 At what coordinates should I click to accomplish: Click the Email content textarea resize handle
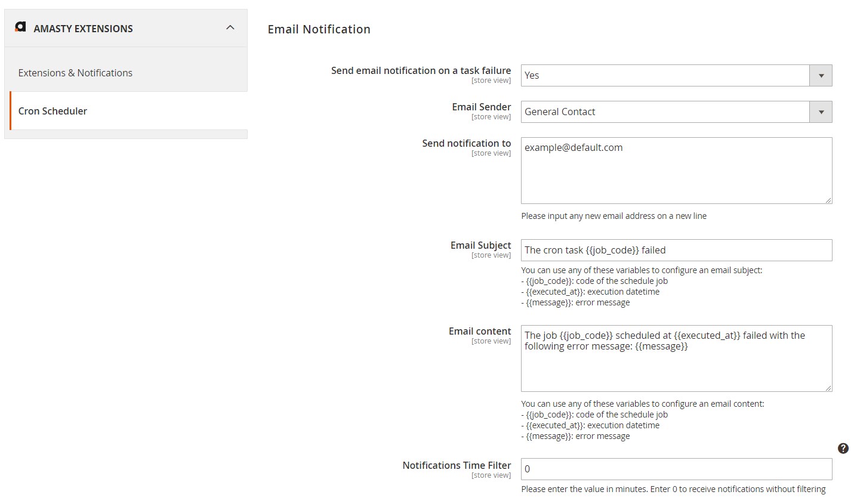click(x=828, y=388)
